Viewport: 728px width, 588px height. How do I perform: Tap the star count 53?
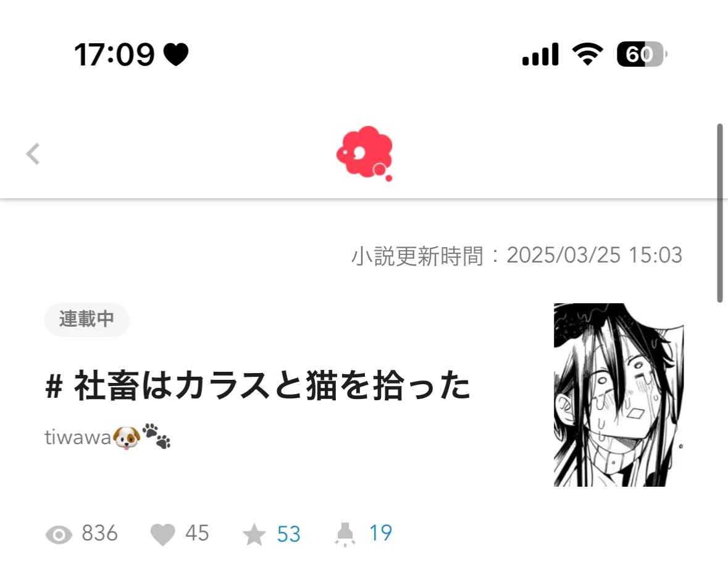(288, 534)
